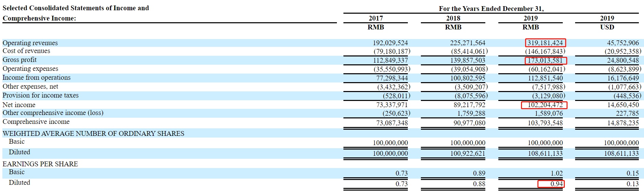This screenshot has width=644, height=193.
Task: Select 2018 income from operations 100,802,595
Action: click(x=468, y=78)
